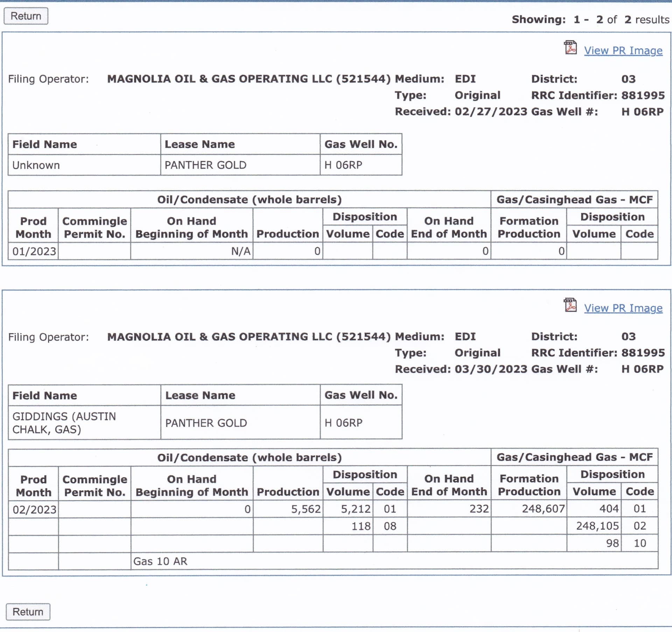Screen dimensions: 672x632
Task: Click received date 02/27/2023
Action: 491,112
